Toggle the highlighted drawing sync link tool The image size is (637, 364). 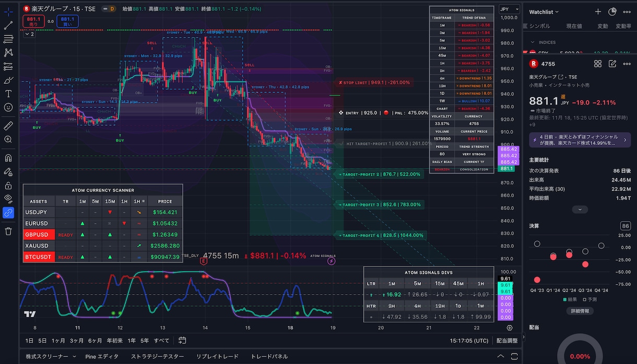click(x=8, y=212)
